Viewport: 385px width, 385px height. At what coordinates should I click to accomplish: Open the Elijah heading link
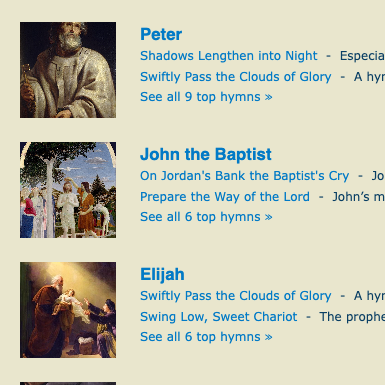pos(162,274)
